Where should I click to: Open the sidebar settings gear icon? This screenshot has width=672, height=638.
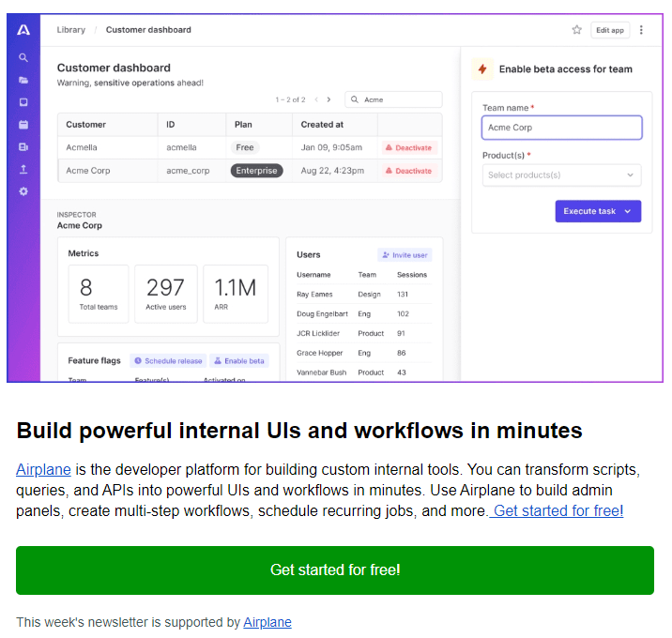23,191
